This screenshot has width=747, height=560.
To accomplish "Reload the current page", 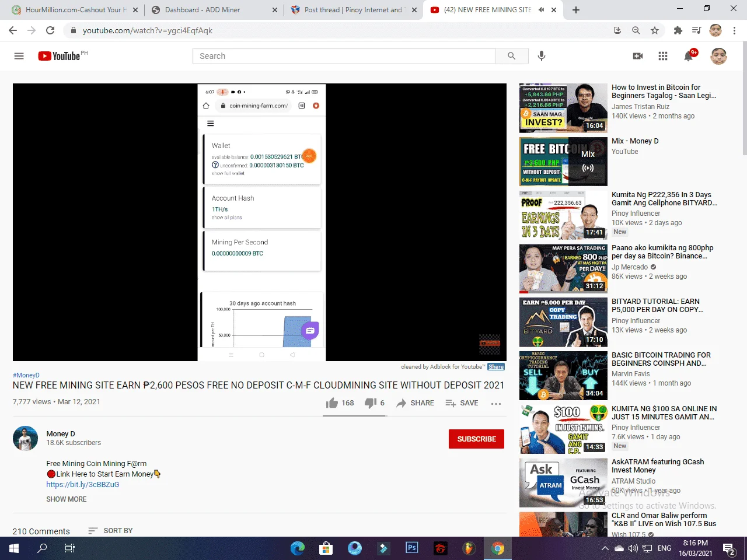I will click(x=50, y=30).
